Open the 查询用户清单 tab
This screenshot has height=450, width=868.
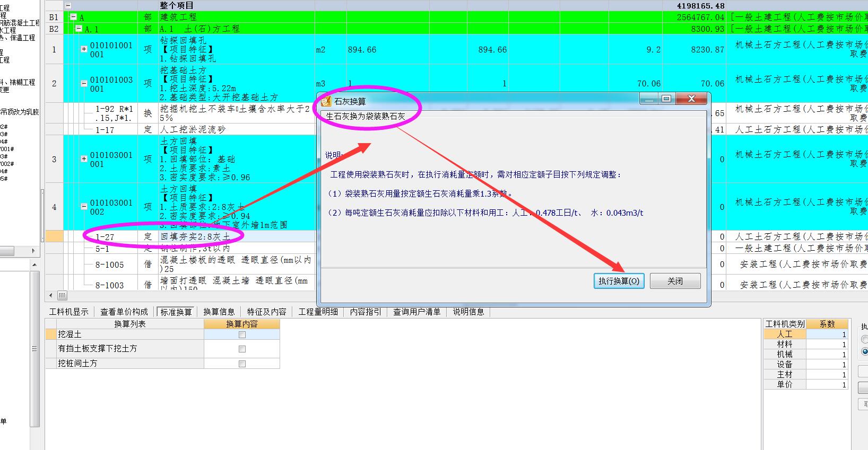(417, 312)
